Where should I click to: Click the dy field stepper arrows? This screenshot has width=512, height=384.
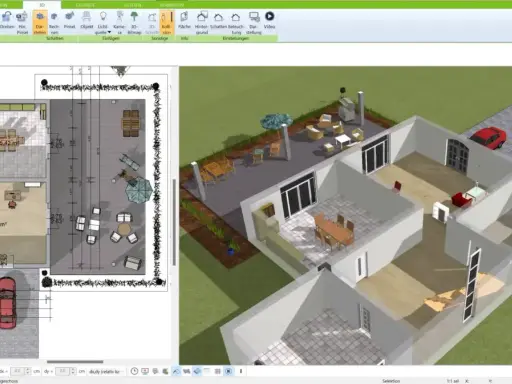pos(73,371)
